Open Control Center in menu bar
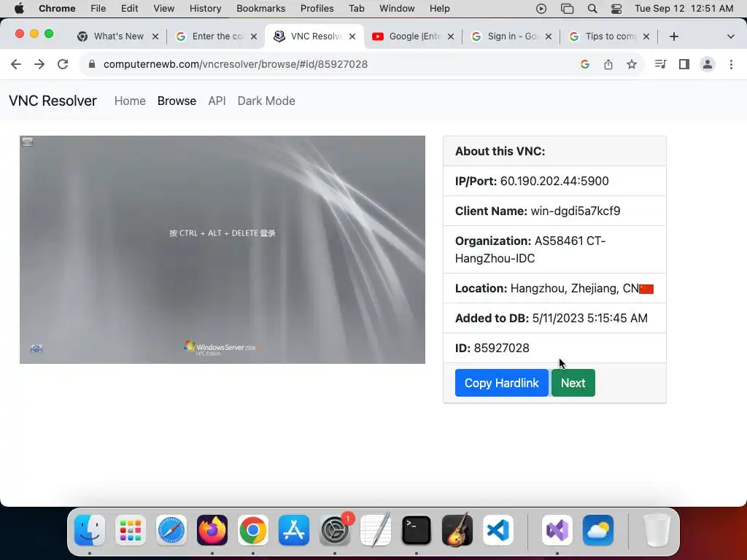The width and height of the screenshot is (747, 560). click(616, 9)
